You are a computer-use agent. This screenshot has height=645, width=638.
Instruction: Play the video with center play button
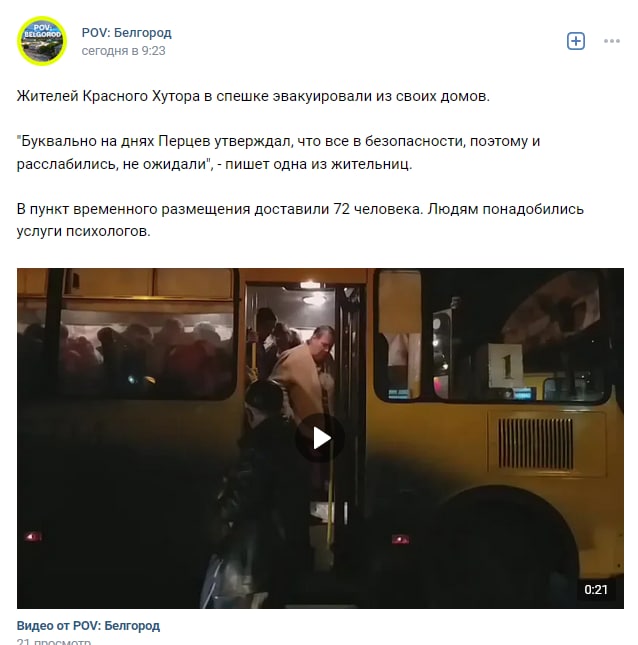tap(320, 438)
